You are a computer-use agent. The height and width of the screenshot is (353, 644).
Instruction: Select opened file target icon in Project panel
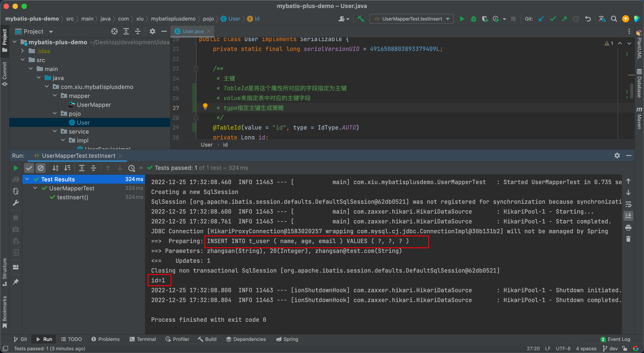click(x=114, y=31)
